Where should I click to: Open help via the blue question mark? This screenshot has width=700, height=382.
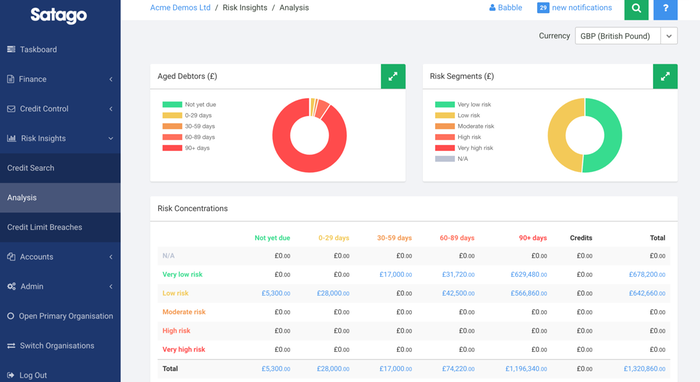click(x=665, y=9)
